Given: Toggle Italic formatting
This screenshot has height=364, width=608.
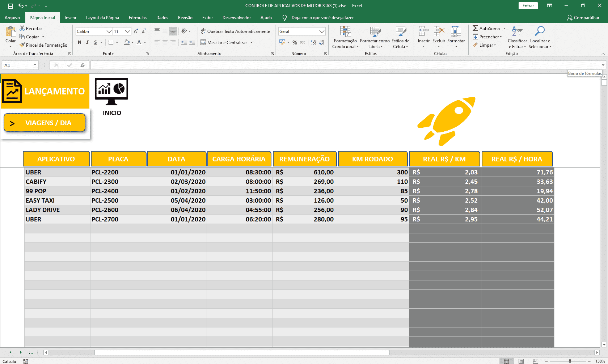Looking at the screenshot, I should [87, 42].
